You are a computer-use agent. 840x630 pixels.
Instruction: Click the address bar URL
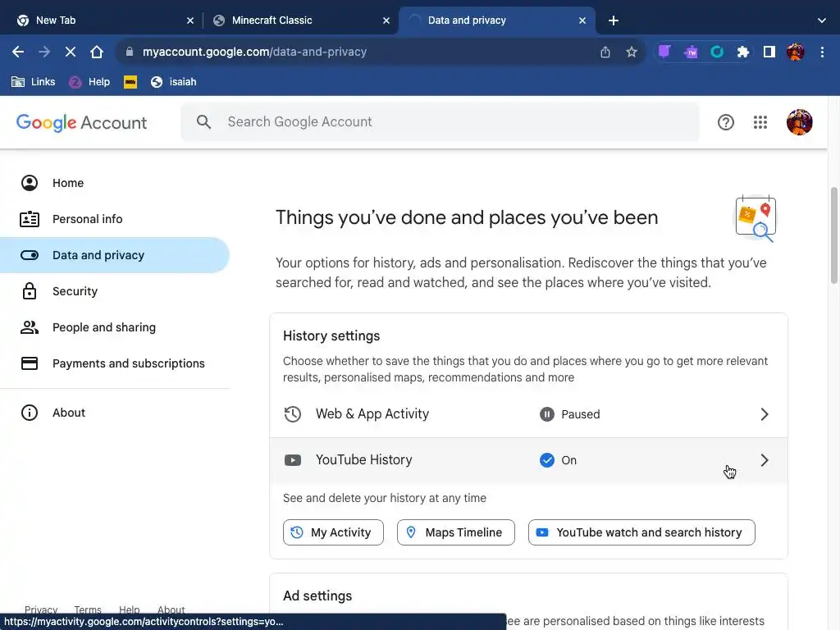pyautogui.click(x=254, y=52)
